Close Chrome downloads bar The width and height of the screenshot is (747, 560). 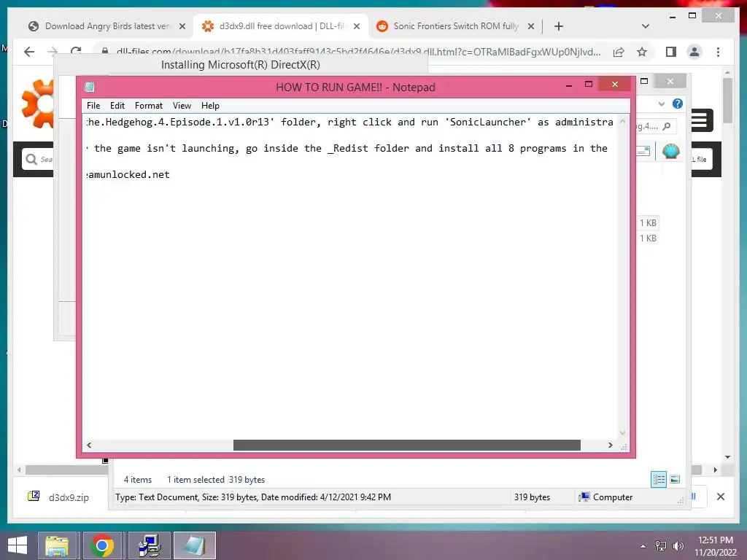720,497
